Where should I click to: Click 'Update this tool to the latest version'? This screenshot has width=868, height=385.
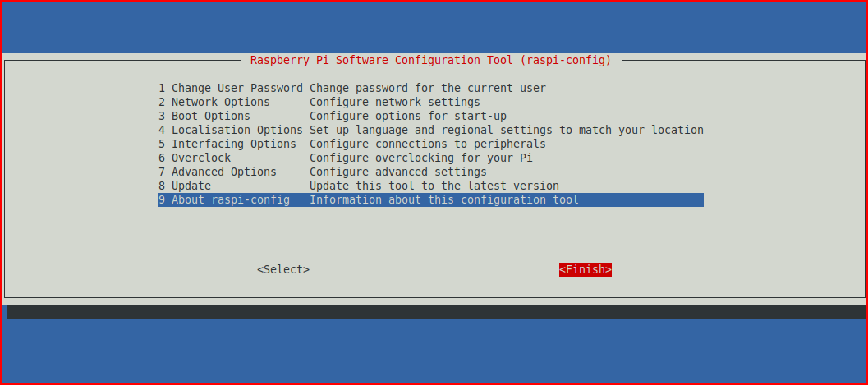tap(434, 186)
